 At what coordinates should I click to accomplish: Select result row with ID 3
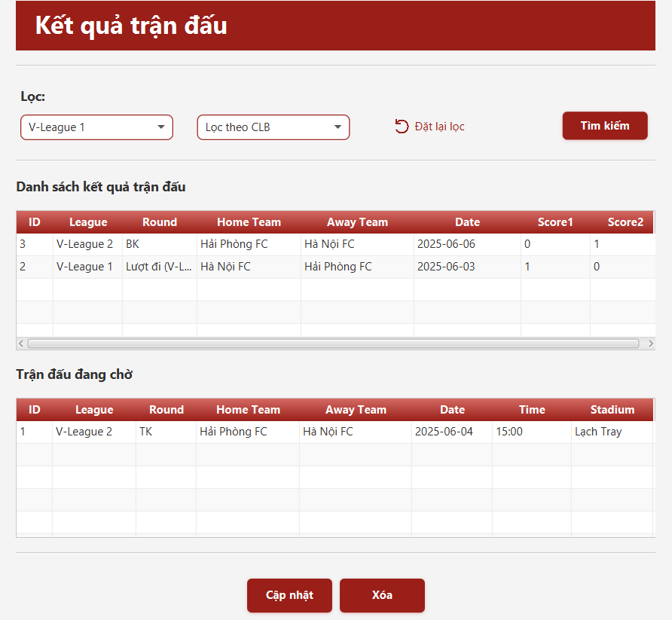(226, 244)
